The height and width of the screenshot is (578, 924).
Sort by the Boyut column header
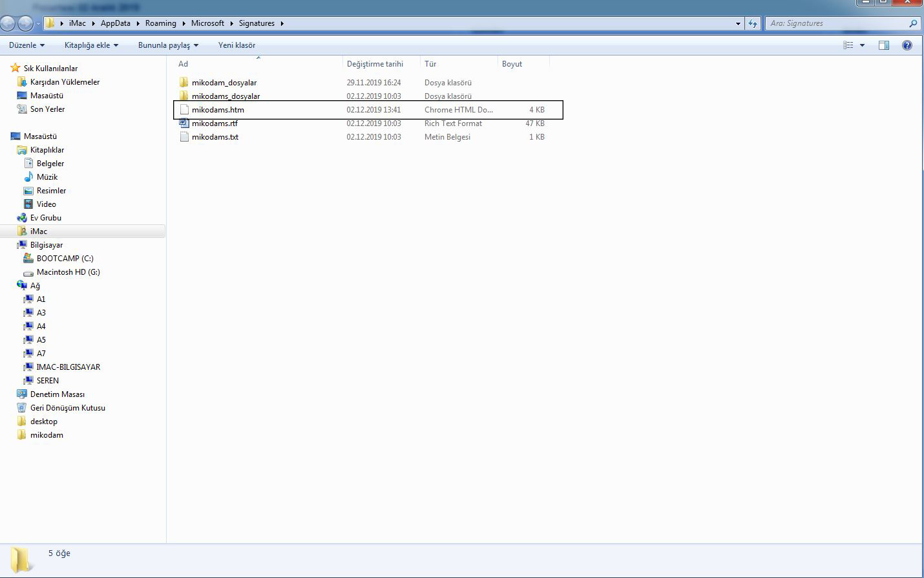click(512, 64)
